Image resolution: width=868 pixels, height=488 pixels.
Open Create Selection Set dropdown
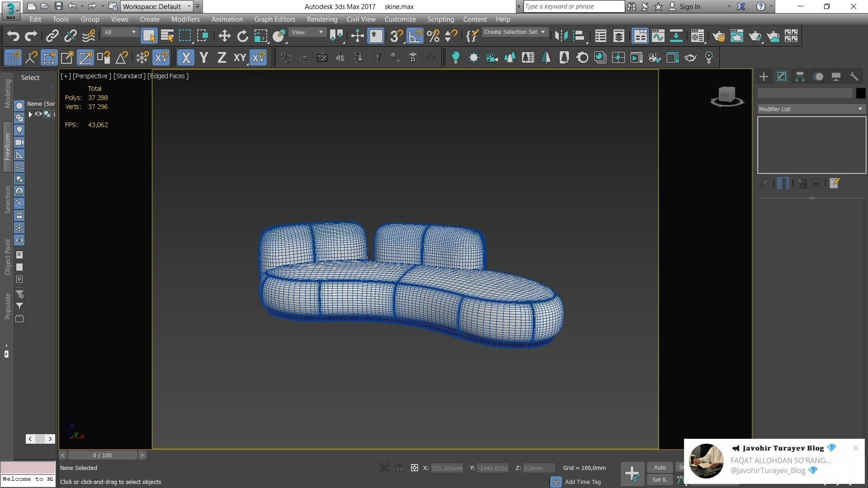pyautogui.click(x=514, y=32)
